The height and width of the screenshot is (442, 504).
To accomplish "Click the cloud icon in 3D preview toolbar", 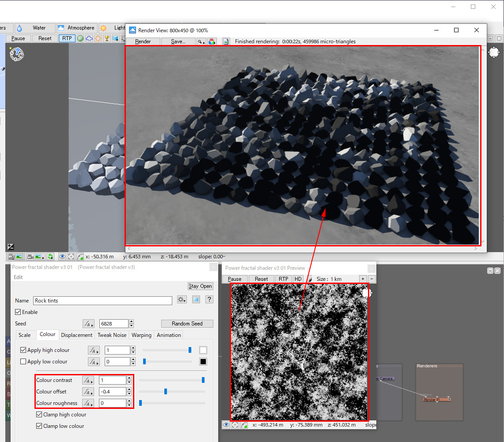I will (89, 38).
